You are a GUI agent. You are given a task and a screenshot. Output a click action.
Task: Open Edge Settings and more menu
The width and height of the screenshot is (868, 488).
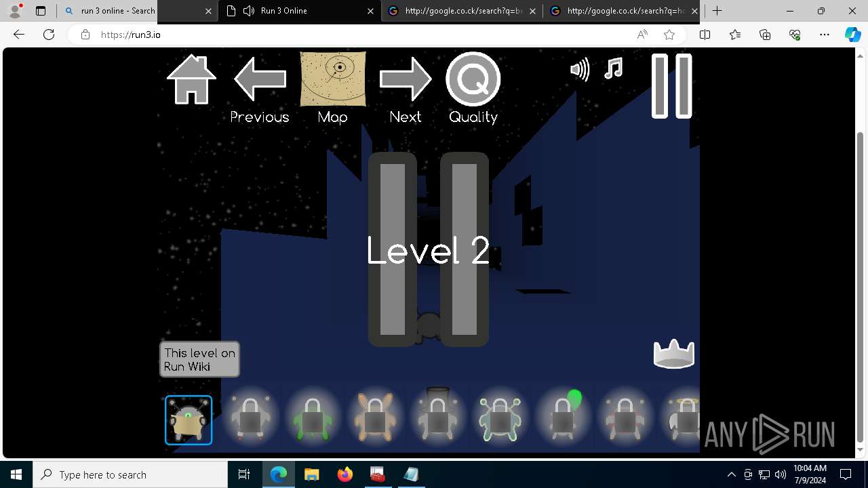[x=825, y=35]
